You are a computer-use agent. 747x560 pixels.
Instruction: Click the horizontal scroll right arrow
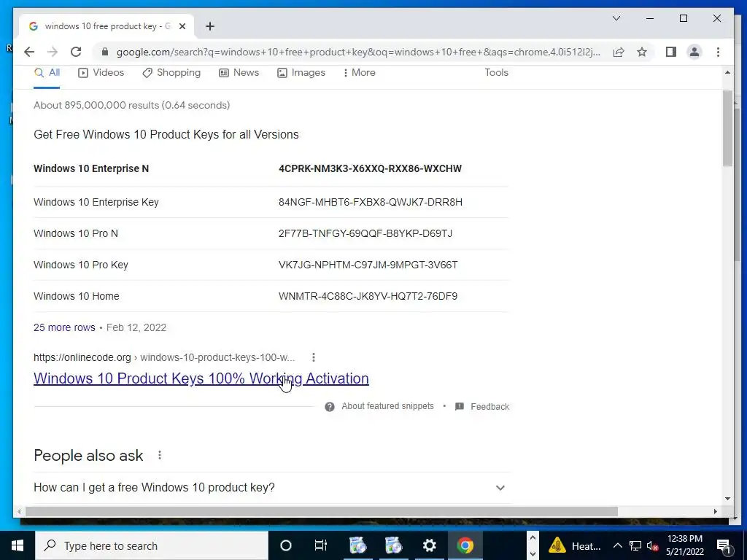click(715, 511)
